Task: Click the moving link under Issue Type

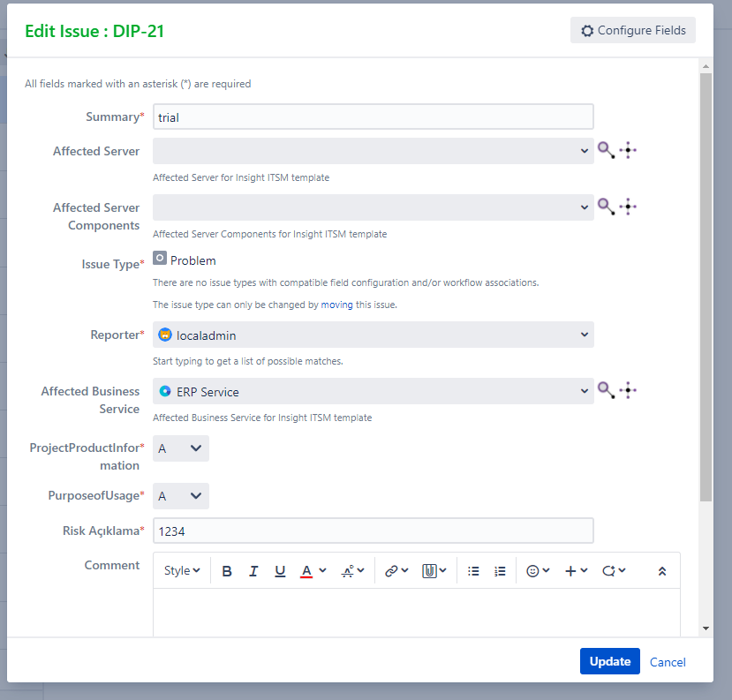Action: 336,305
